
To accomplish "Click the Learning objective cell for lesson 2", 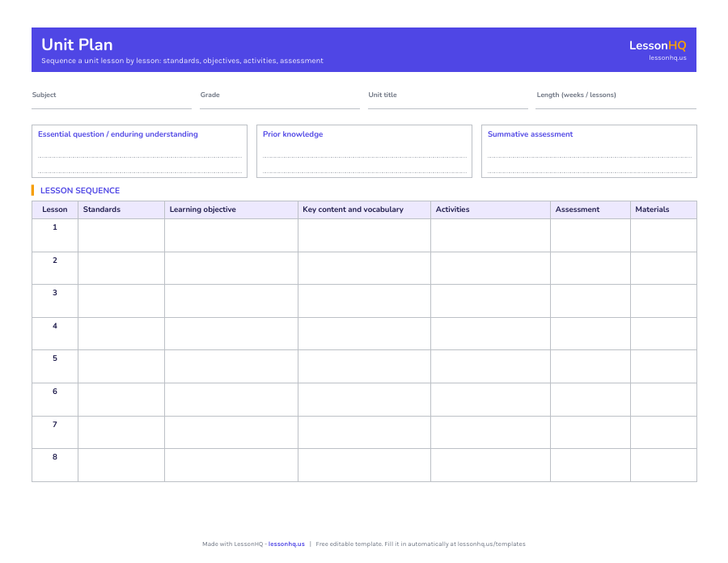I will pyautogui.click(x=231, y=269).
